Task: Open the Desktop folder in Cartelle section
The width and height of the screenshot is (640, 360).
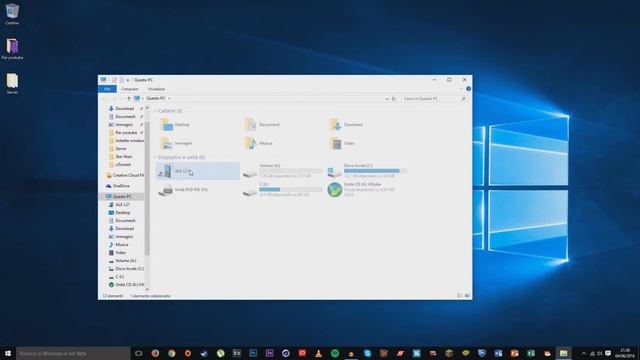Action: 175,124
